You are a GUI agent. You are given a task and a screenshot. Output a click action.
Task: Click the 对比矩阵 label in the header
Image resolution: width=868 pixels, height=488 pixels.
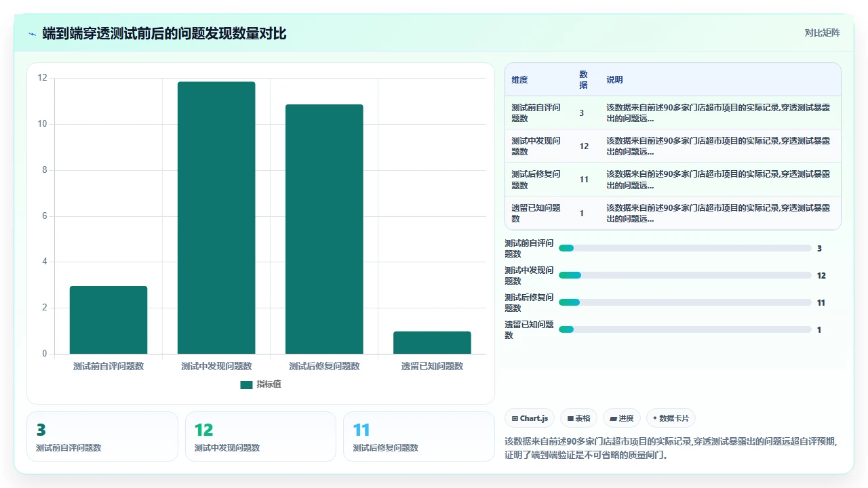coord(822,33)
